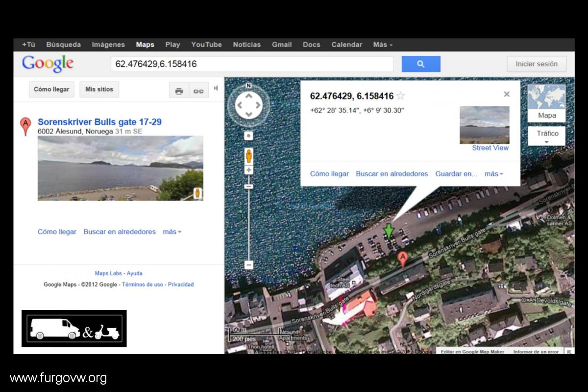The image size is (588, 392).
Task: Click Cómo llegar in the info window
Action: coord(329,174)
